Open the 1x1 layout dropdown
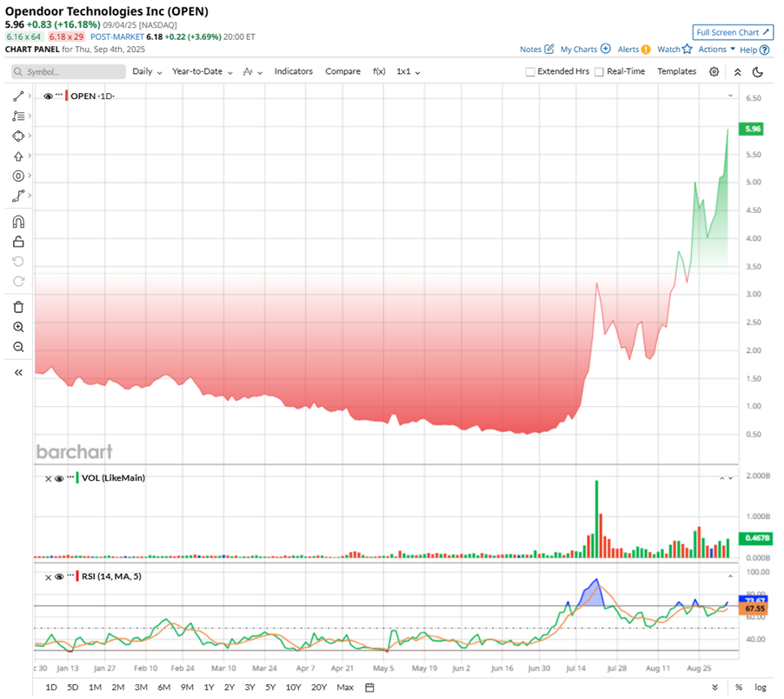The height and width of the screenshot is (699, 784). tap(408, 71)
